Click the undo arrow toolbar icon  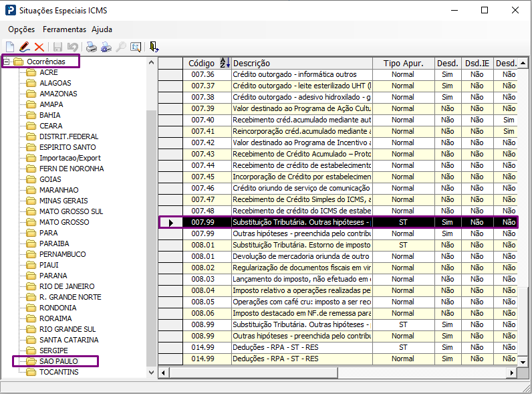(73, 47)
